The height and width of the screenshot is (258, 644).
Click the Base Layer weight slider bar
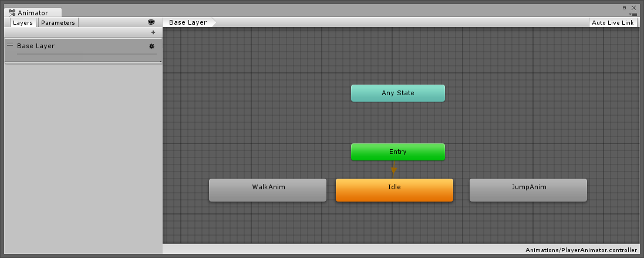click(82, 55)
